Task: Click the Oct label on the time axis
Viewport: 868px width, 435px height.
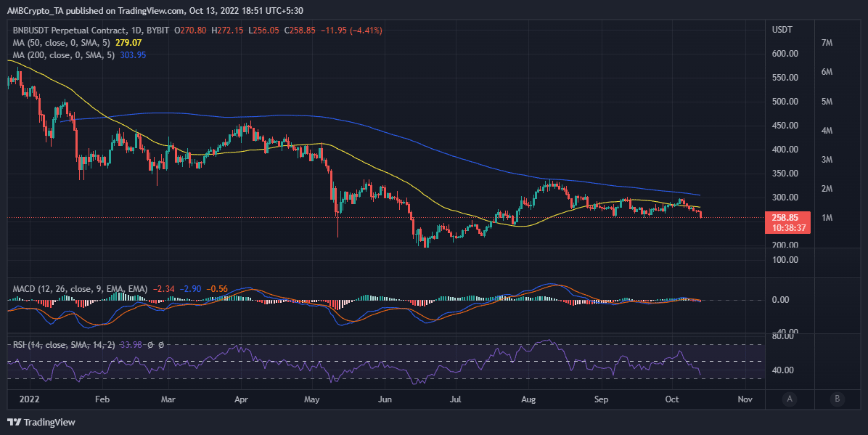Action: coord(671,399)
